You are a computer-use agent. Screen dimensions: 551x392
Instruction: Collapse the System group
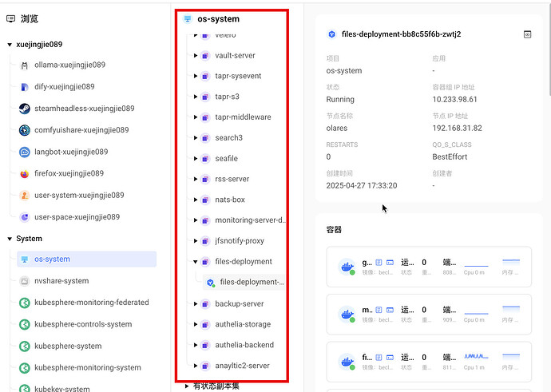pyautogui.click(x=10, y=239)
